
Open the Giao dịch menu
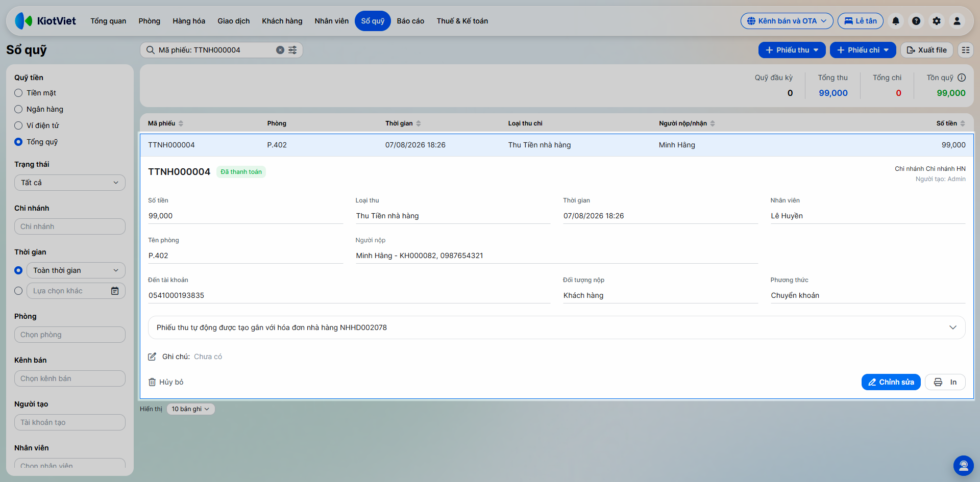(234, 21)
